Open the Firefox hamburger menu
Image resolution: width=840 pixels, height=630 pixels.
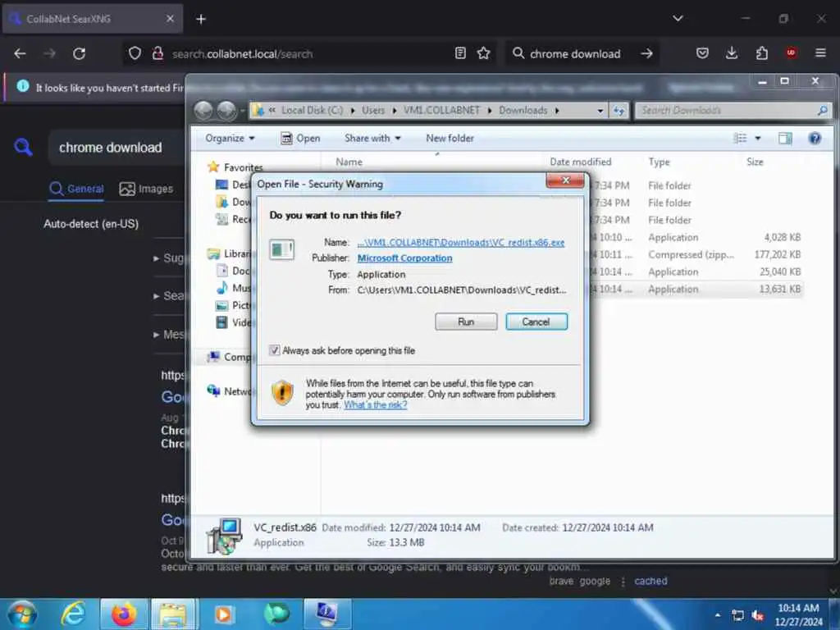coord(820,53)
